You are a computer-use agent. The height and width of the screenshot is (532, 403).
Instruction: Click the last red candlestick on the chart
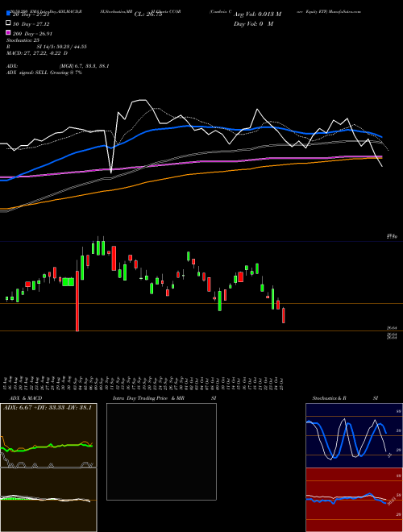coord(284,315)
